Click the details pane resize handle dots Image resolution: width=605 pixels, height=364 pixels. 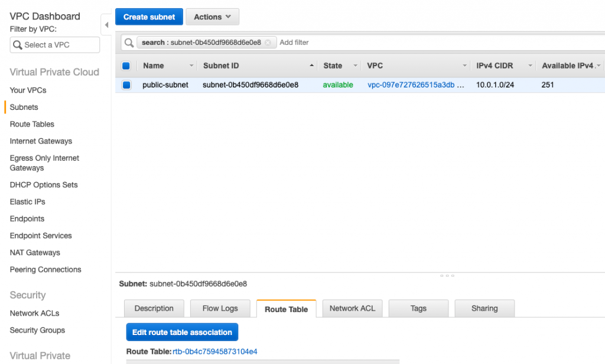click(447, 275)
